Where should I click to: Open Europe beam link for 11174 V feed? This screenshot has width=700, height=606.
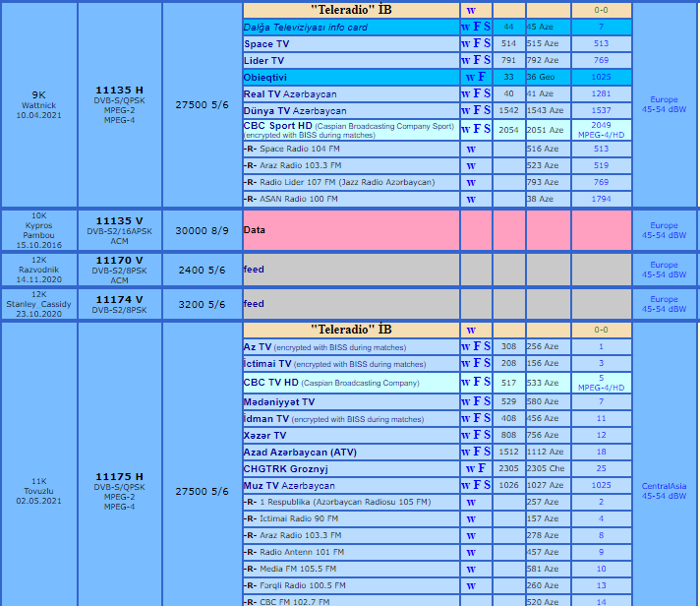[664, 304]
